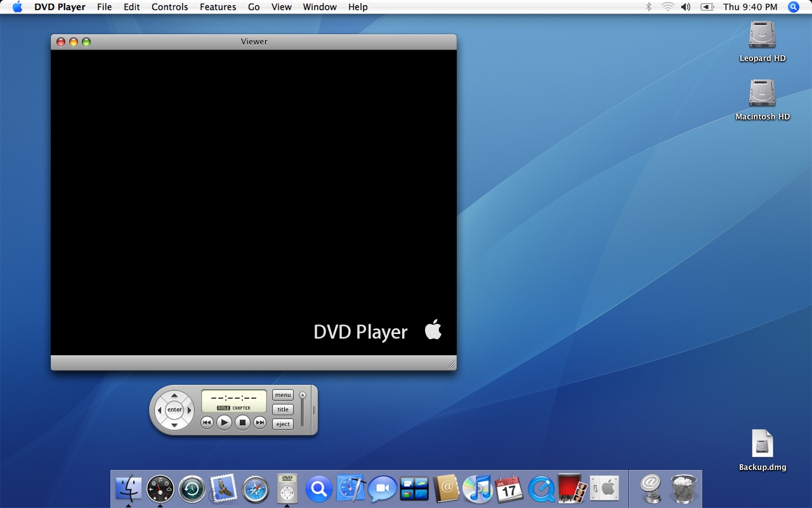Click the Thu 9:40 PM clock

(x=750, y=7)
